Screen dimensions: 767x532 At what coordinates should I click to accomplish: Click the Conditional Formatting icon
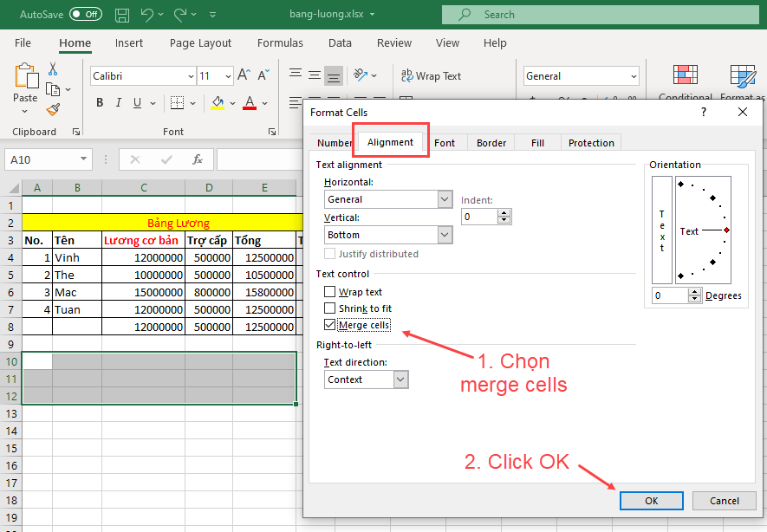[686, 75]
